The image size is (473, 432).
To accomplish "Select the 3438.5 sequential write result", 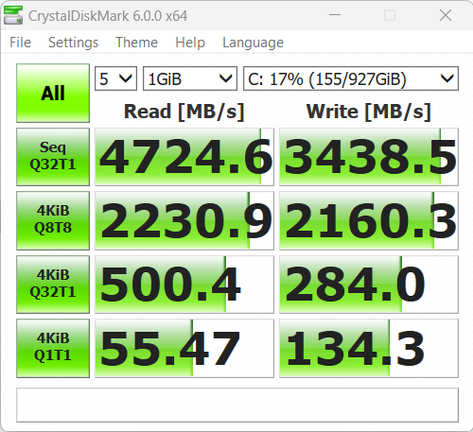I will coord(369,157).
